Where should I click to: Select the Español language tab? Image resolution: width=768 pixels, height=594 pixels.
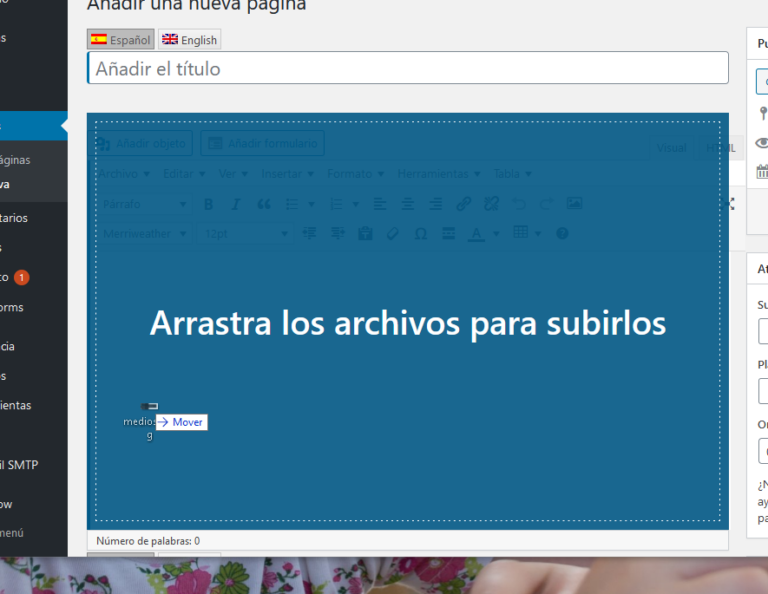pos(121,40)
